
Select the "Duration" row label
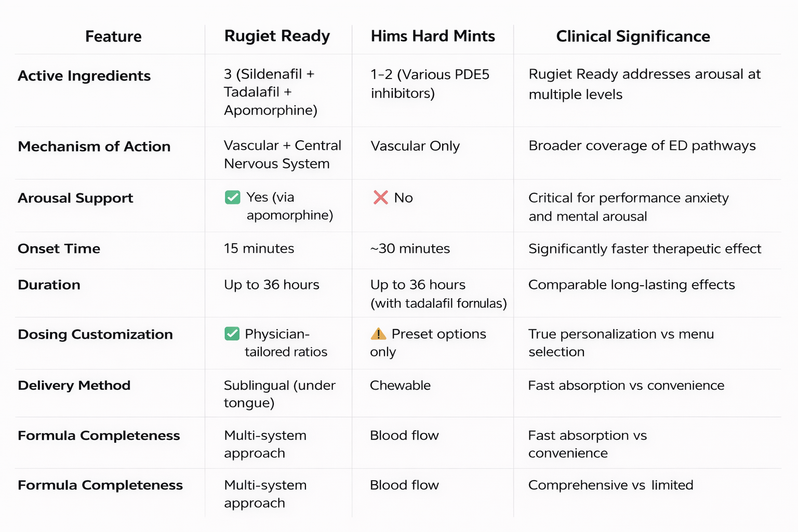(49, 285)
